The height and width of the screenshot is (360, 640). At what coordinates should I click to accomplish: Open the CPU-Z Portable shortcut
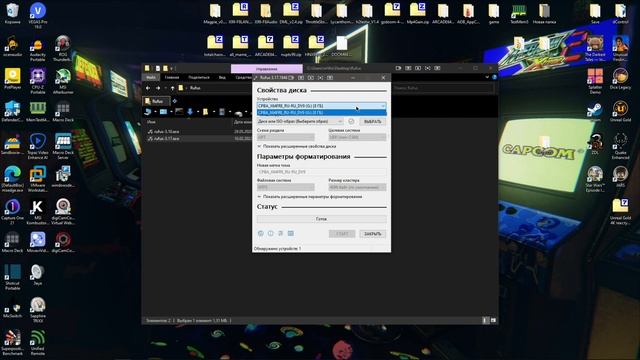38,81
